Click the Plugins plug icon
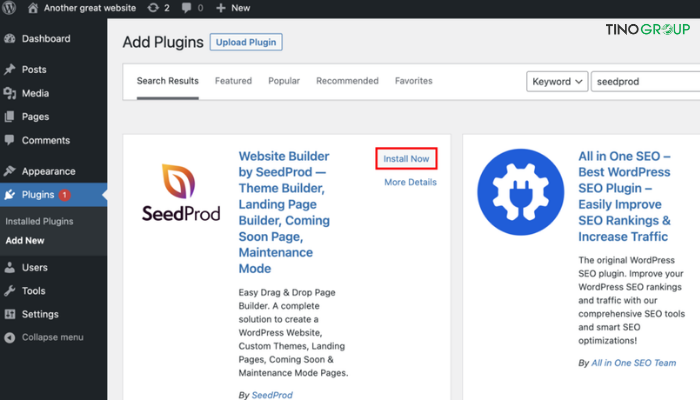This screenshot has height=400, width=700. click(x=10, y=195)
